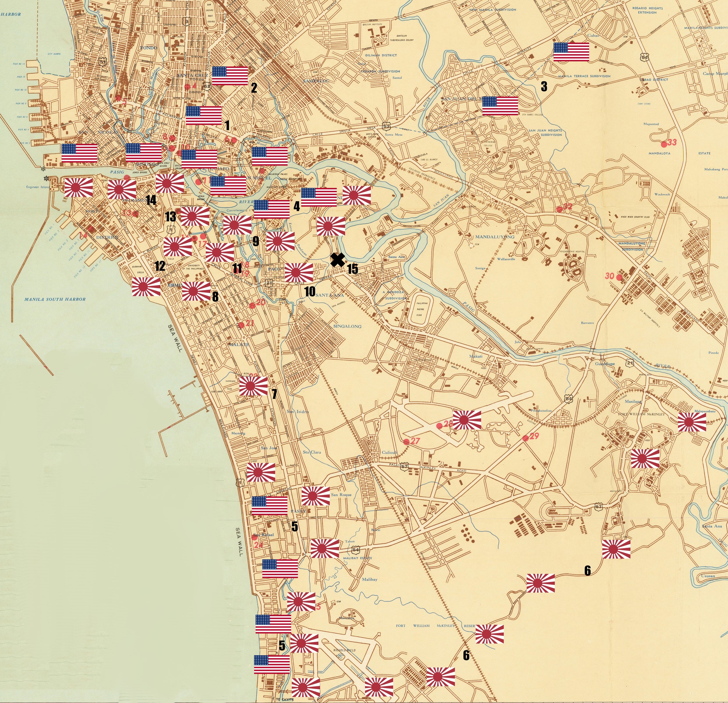Click the Culiculi label
Image resolution: width=728 pixels, height=703 pixels.
click(390, 452)
